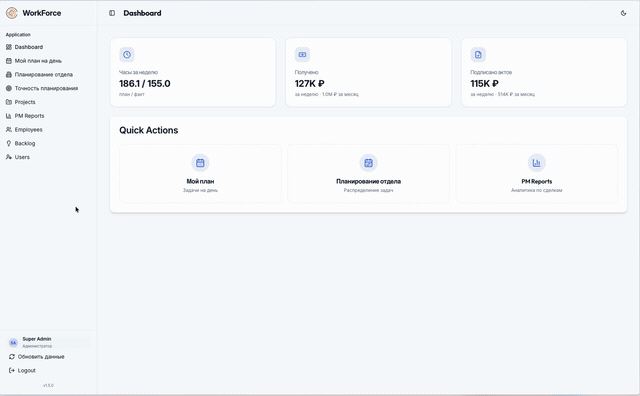Switch to dark mode via moon icon
640x396 pixels.
click(x=623, y=13)
